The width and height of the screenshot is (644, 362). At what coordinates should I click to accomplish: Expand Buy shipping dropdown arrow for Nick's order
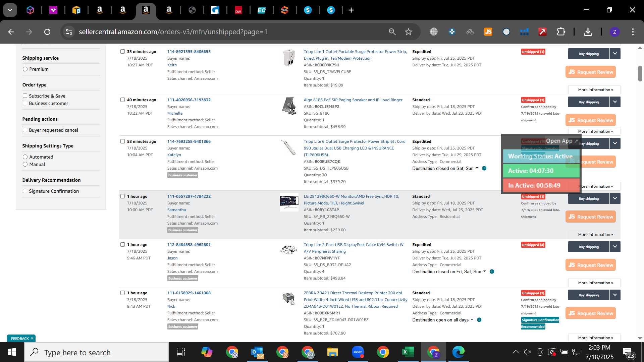[x=615, y=295]
